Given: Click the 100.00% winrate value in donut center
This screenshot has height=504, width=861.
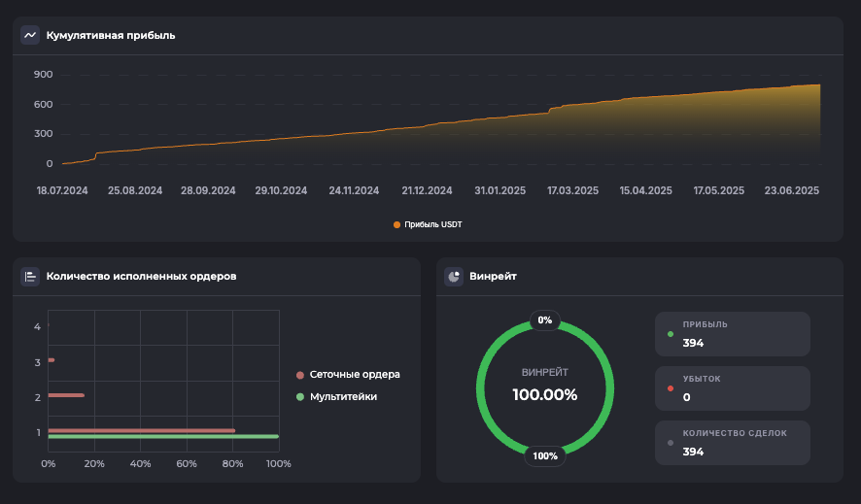Looking at the screenshot, I should (544, 395).
